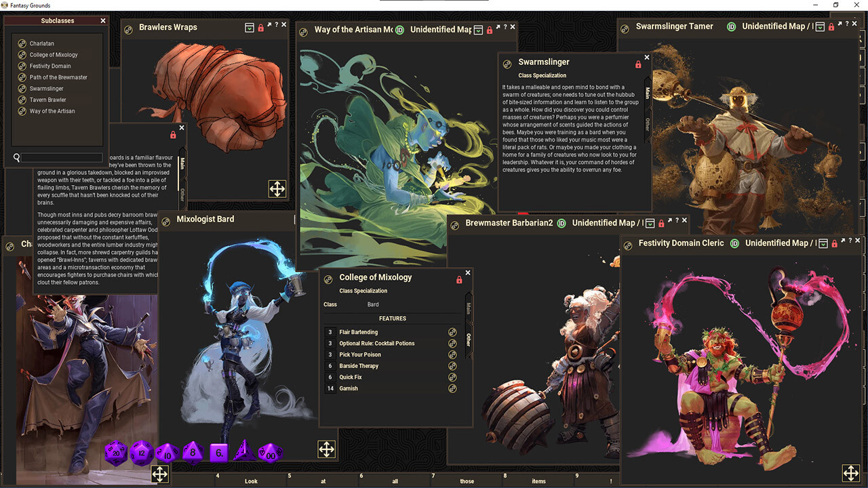868x488 pixels.
Task: Roll the d100 percentile die
Action: (x=271, y=452)
